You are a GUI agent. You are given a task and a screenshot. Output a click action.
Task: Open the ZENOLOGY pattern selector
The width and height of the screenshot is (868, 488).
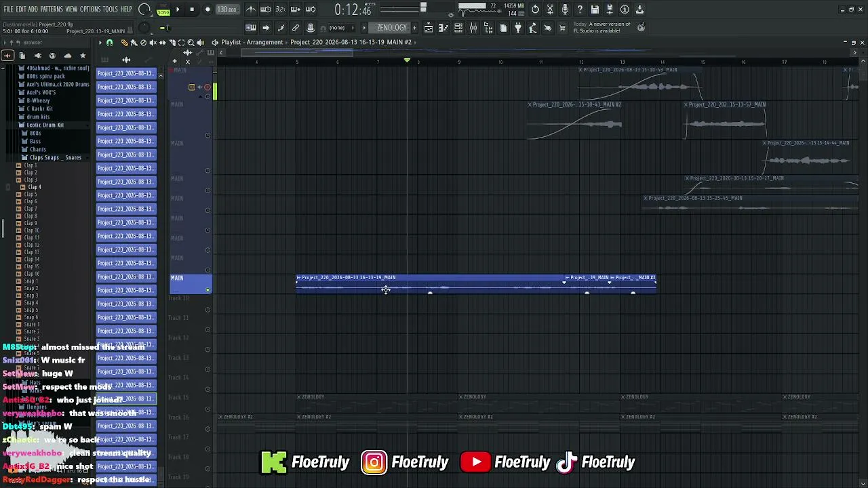tap(392, 28)
